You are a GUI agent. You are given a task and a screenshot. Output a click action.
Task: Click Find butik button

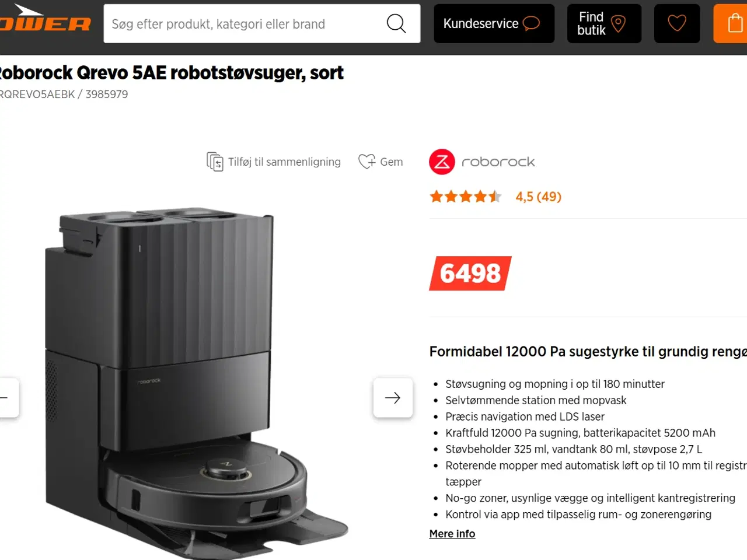click(x=604, y=23)
